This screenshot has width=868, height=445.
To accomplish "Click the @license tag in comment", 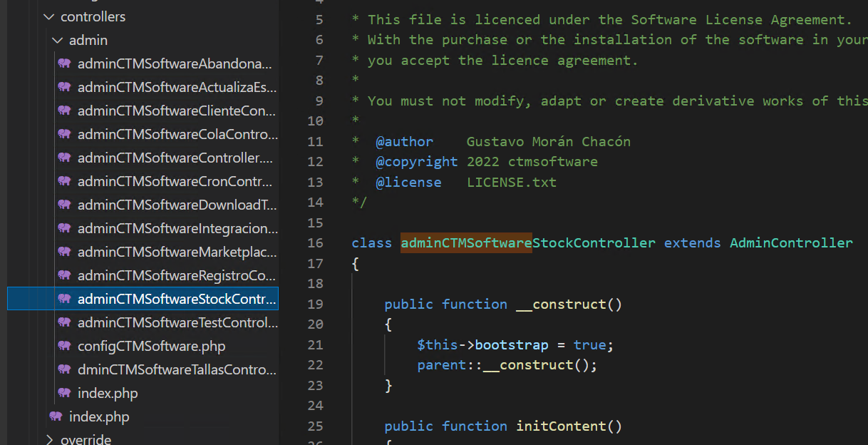I will click(x=408, y=183).
